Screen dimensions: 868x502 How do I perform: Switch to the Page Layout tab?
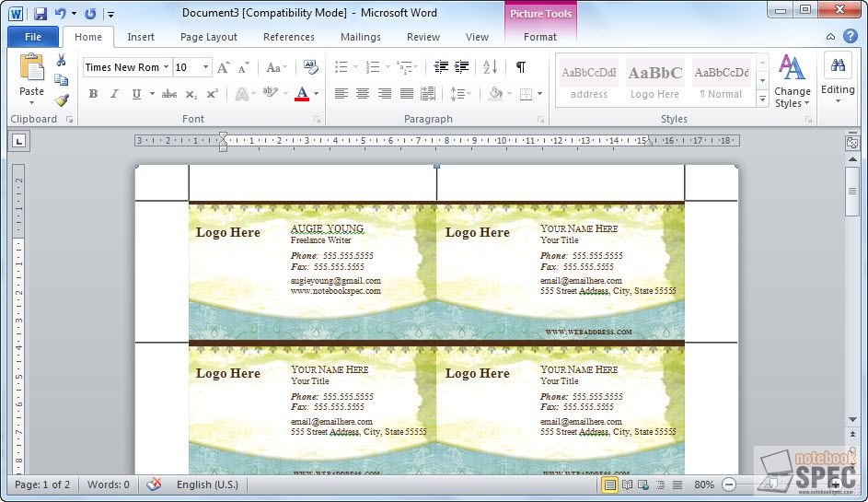209,37
